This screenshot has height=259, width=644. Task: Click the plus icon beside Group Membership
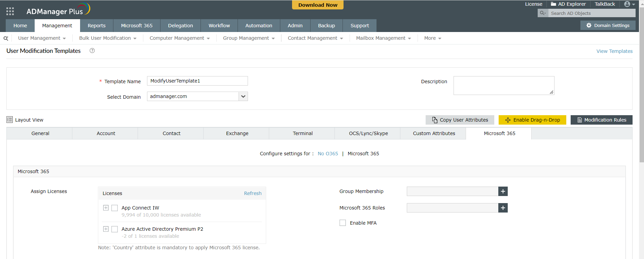point(503,191)
